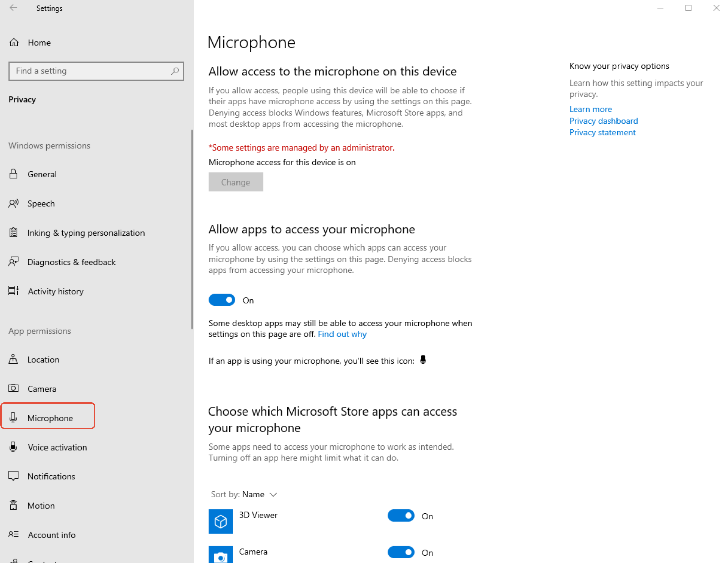Click the Voice activation microphone icon
Screen dimensions: 728x563
point(13,447)
